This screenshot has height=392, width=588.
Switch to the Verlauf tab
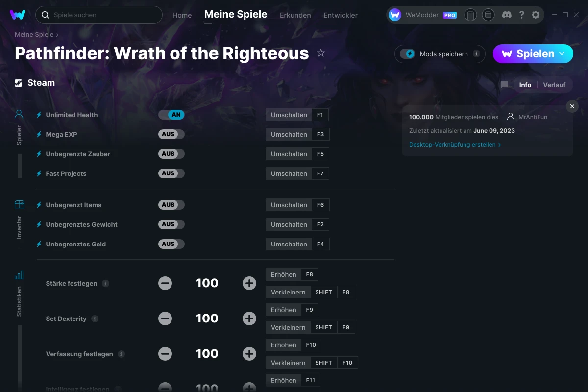[554, 85]
